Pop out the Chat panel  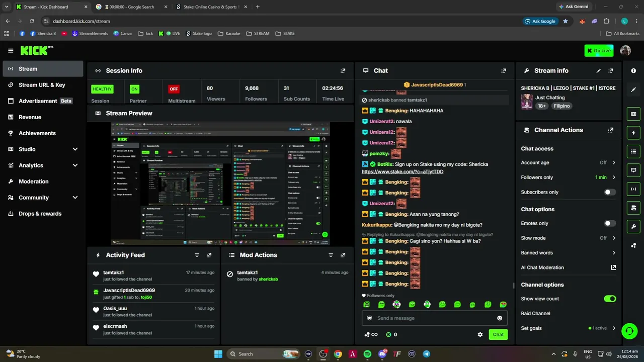[x=504, y=71]
